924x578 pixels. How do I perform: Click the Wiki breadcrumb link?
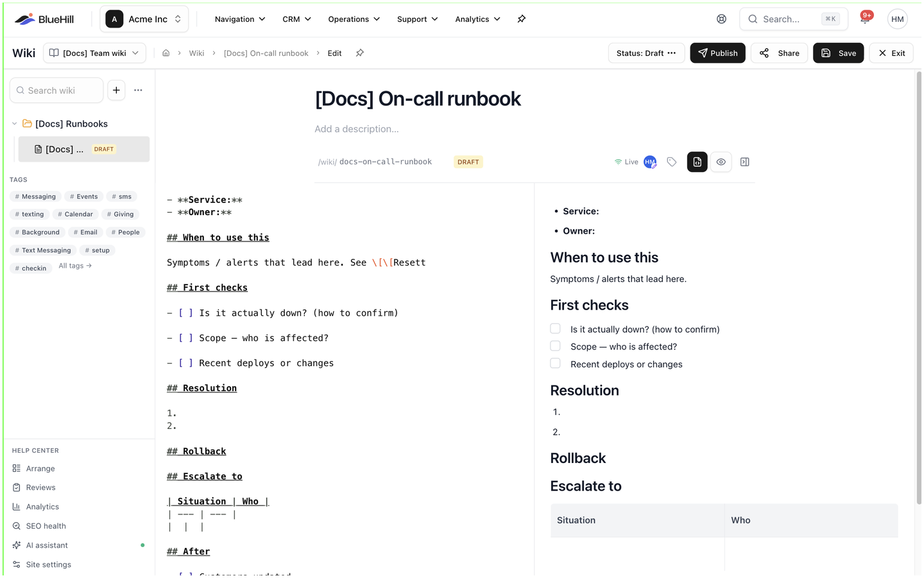(x=196, y=53)
